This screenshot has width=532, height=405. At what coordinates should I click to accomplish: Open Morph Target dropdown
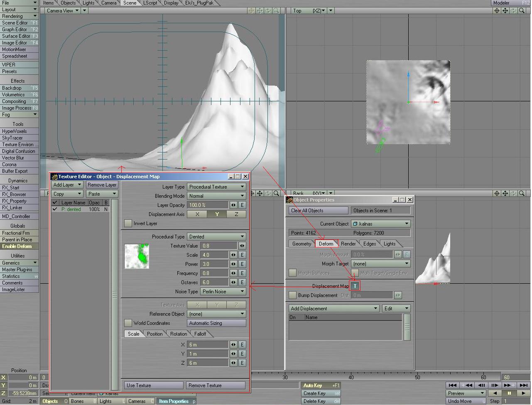tap(380, 264)
